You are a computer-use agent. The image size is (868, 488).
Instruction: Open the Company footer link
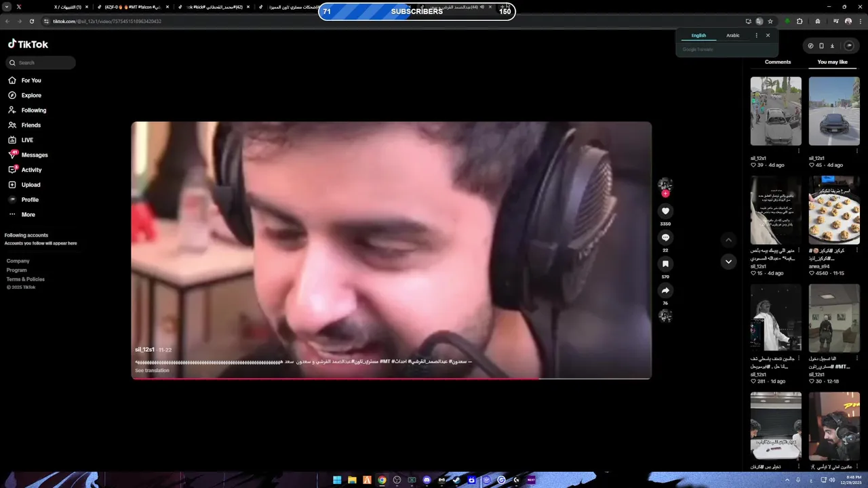pos(18,261)
